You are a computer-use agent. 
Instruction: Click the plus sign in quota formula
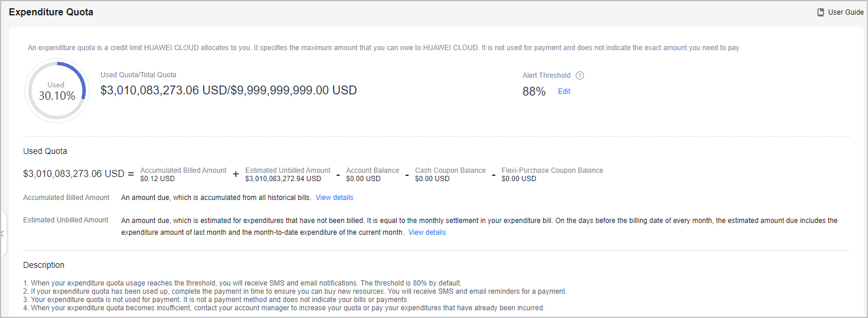point(236,174)
